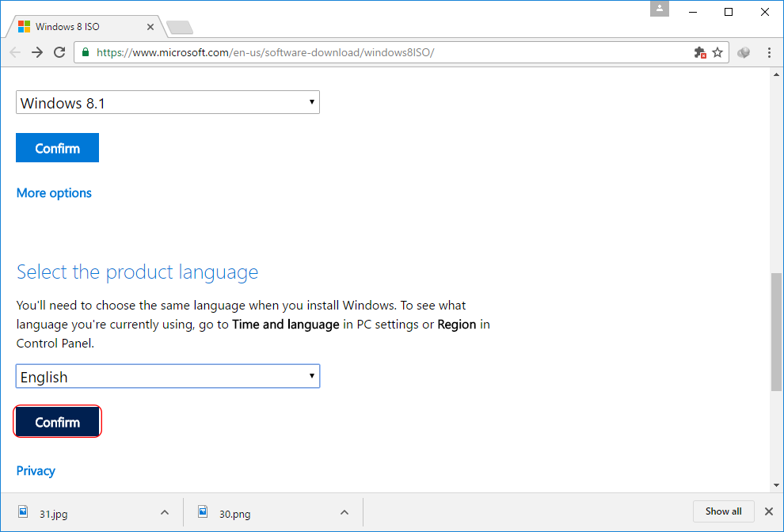The image size is (784, 532).
Task: Click the bold 'Time and language' text
Action: point(286,325)
